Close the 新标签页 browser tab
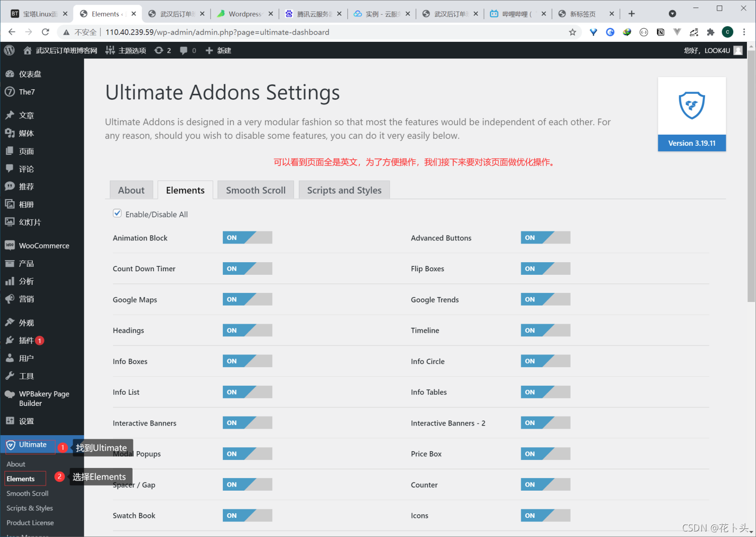 (x=611, y=14)
